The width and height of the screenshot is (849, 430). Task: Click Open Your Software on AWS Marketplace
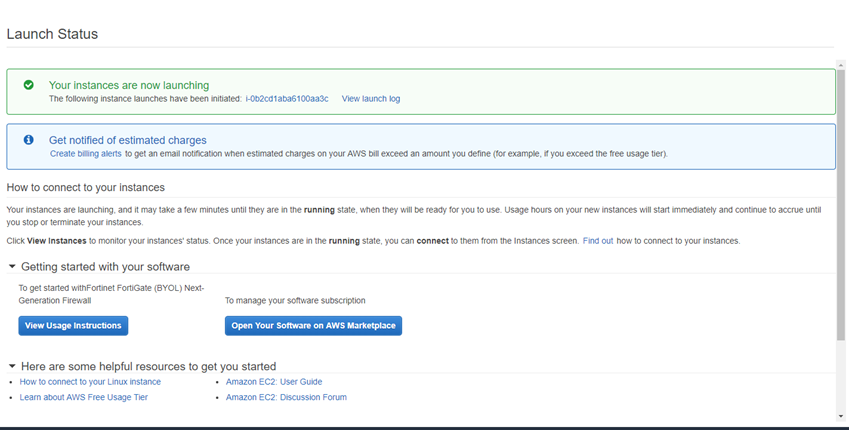click(313, 326)
